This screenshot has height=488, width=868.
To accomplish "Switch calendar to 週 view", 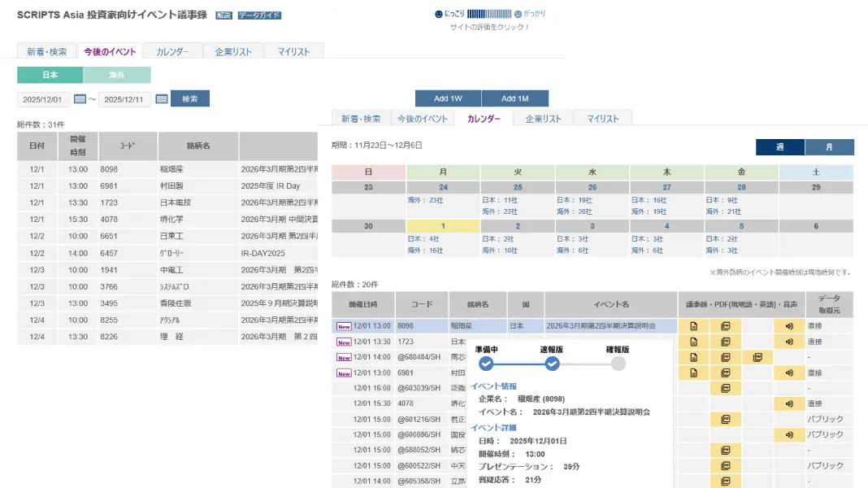I will coord(780,146).
